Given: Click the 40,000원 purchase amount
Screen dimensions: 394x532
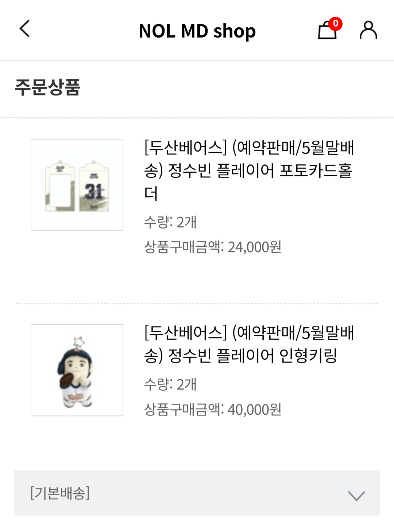Looking at the screenshot, I should [x=255, y=409].
